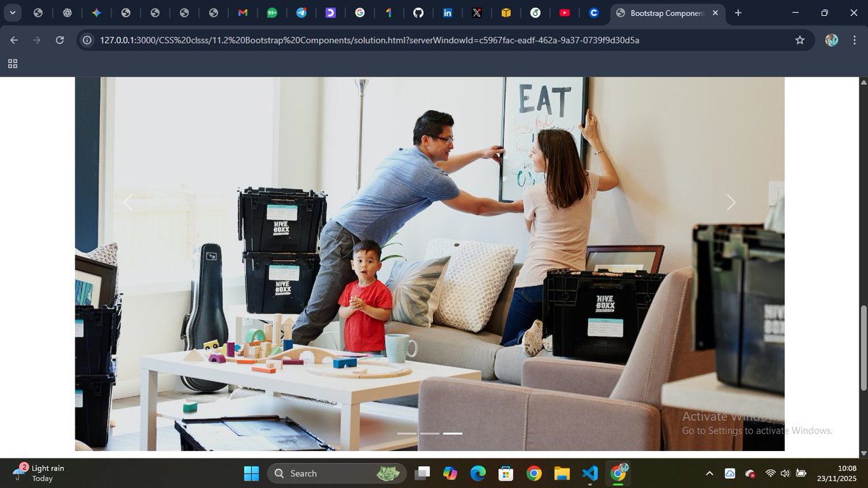The height and width of the screenshot is (488, 868).
Task: Open the apps grid in bookmarks bar
Action: point(13,64)
